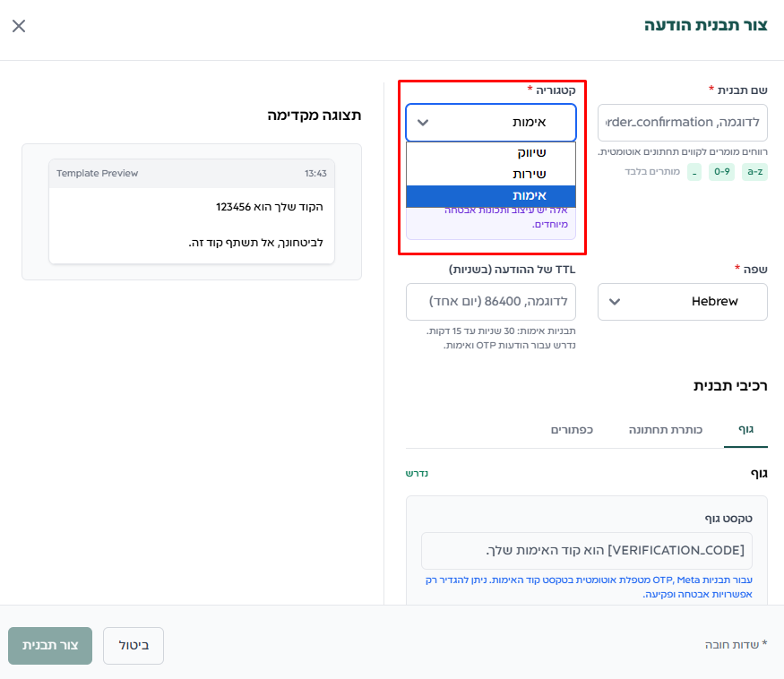Click the טקסט גוף verification code text field
This screenshot has width=784, height=679.
click(x=587, y=551)
